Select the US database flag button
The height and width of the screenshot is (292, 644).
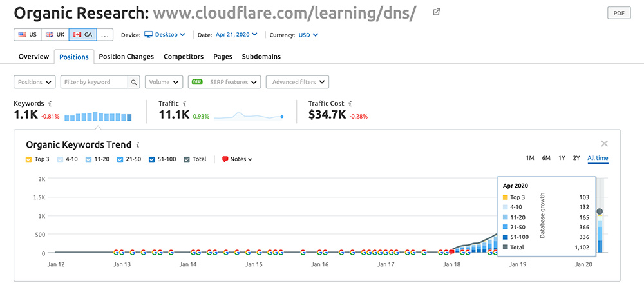click(x=28, y=35)
